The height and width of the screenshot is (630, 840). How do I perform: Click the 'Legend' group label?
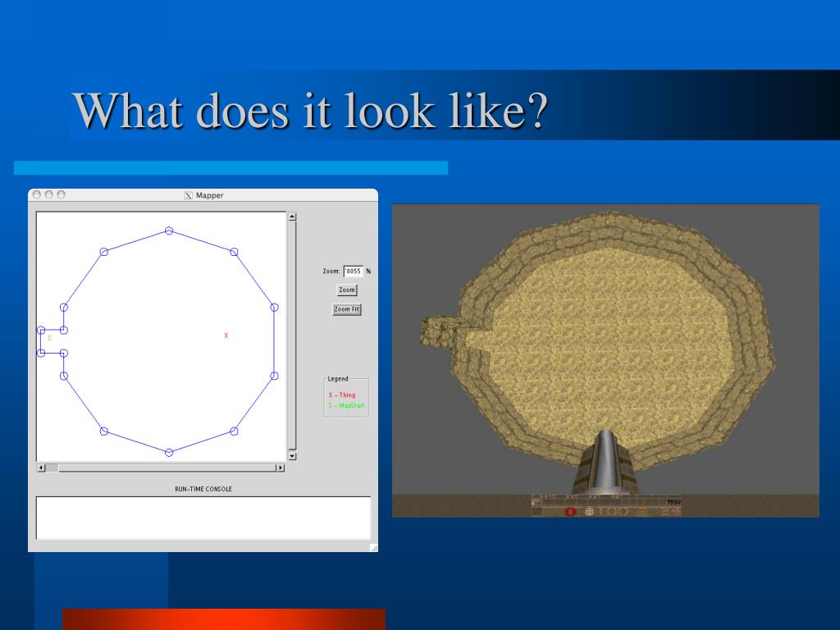click(337, 379)
